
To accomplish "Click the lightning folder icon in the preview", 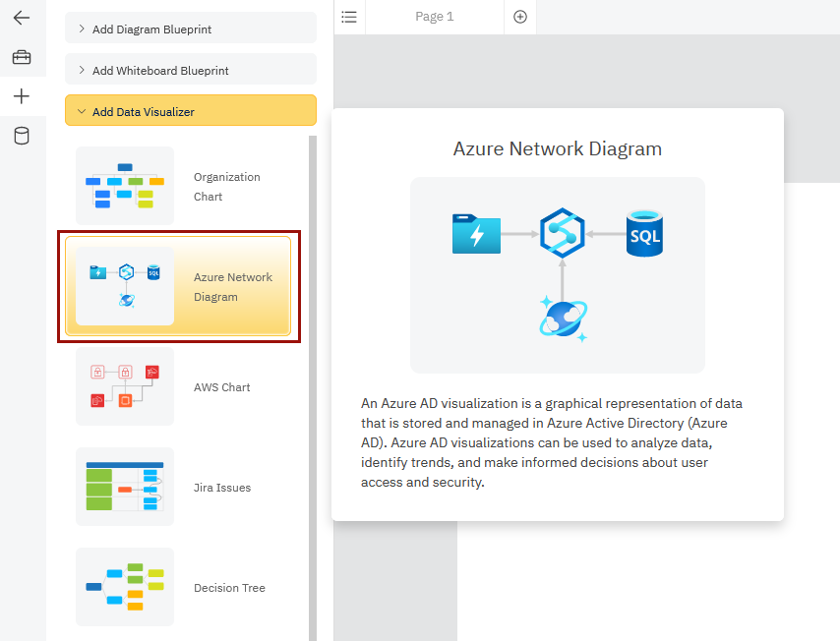I will pyautogui.click(x=476, y=234).
